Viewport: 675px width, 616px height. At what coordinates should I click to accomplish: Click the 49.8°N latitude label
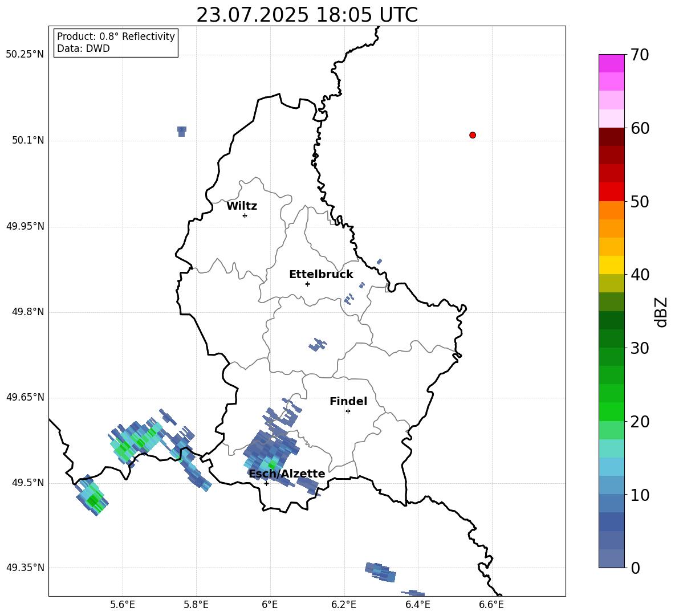[x=28, y=312]
